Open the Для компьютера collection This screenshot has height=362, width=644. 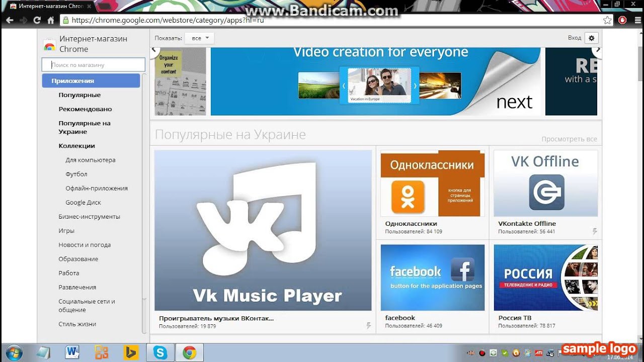pyautogui.click(x=91, y=160)
